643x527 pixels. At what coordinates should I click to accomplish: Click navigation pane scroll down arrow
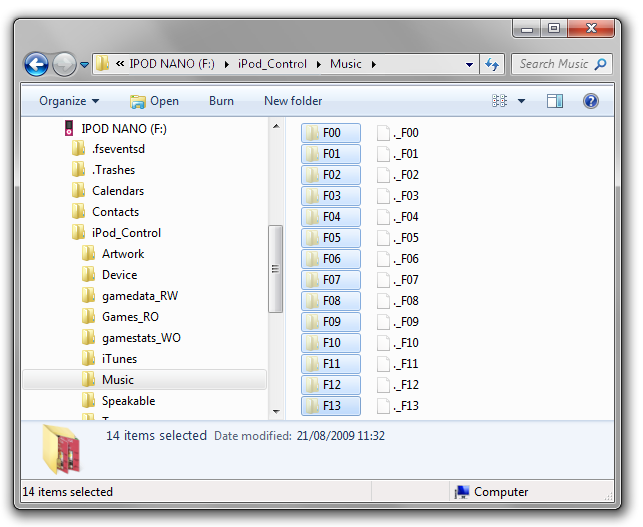click(x=276, y=411)
